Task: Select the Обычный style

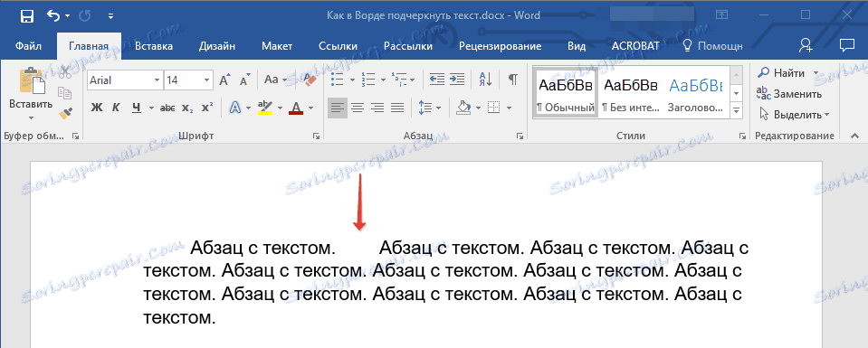Action: tap(566, 92)
